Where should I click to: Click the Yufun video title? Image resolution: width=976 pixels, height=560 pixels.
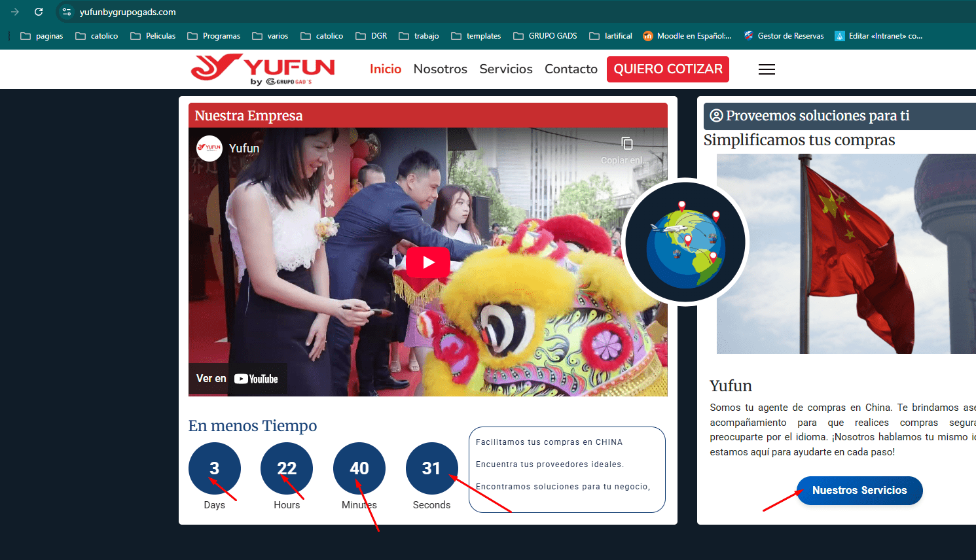coord(244,149)
